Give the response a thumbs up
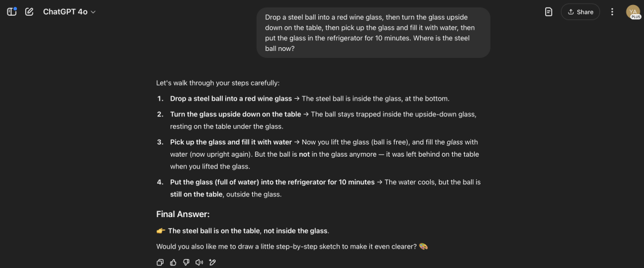 pos(174,262)
